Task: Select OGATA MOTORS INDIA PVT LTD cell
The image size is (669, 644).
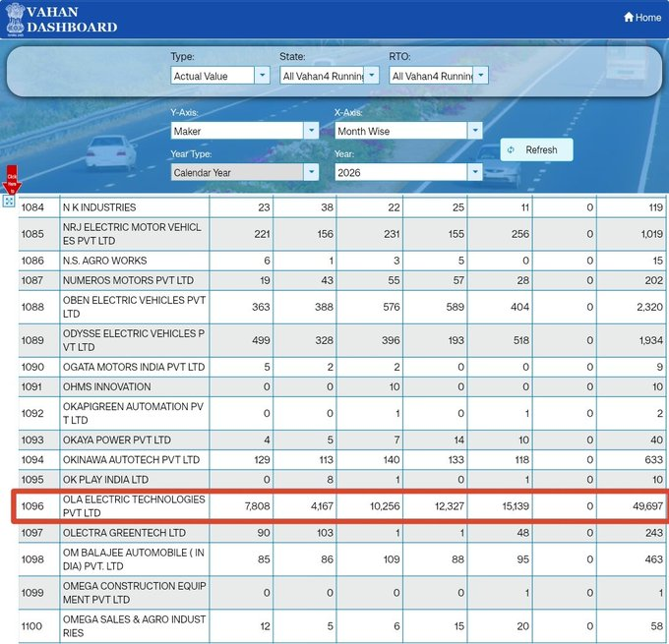Action: point(135,367)
